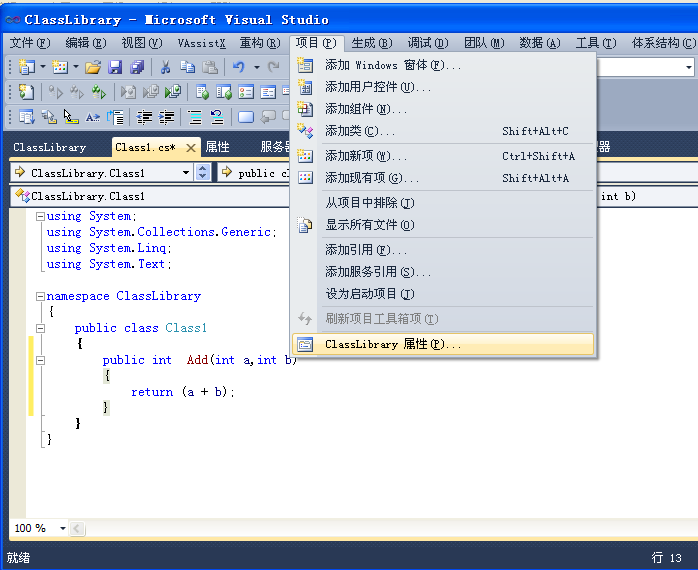Select 设为启动项目(T) in menu
This screenshot has width=698, height=570.
[x=443, y=294]
